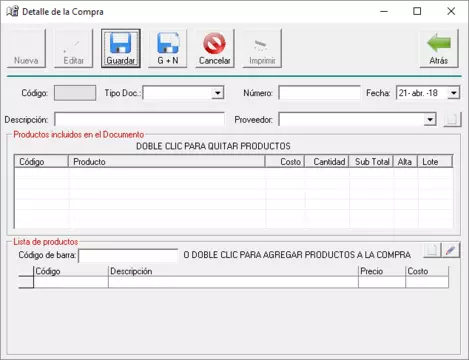Open the Fecha date picker dropdown
This screenshot has height=360, width=469.
point(454,93)
